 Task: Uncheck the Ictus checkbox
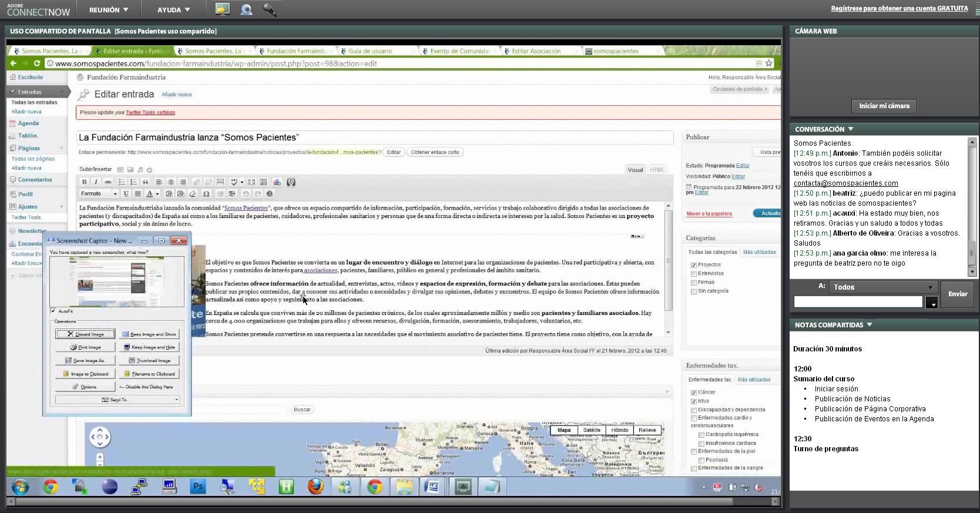[694, 401]
